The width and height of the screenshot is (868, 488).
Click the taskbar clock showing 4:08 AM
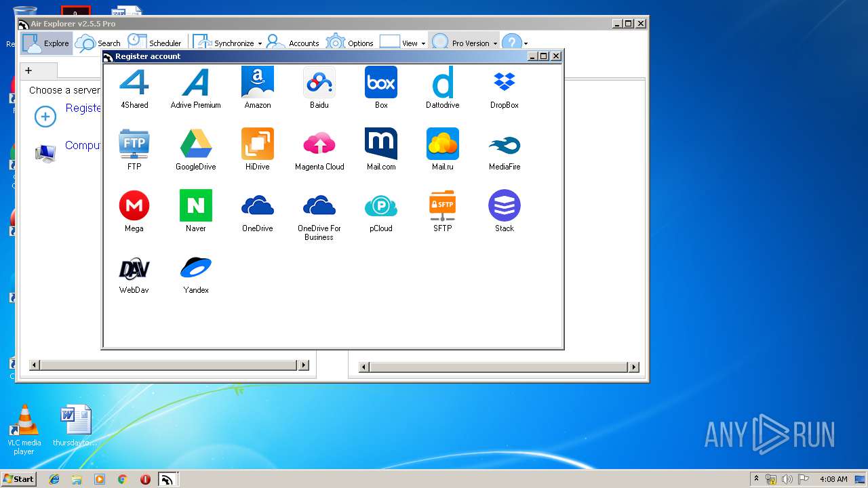(833, 479)
